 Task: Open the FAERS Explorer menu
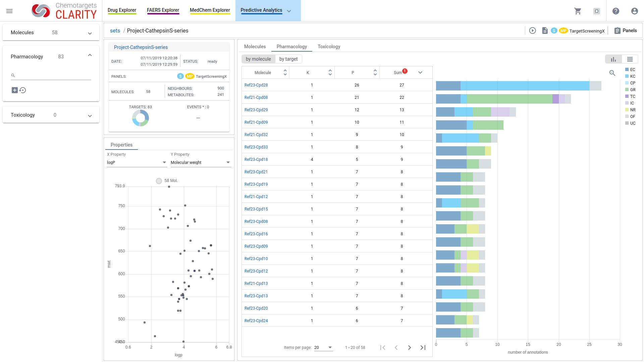point(163,10)
